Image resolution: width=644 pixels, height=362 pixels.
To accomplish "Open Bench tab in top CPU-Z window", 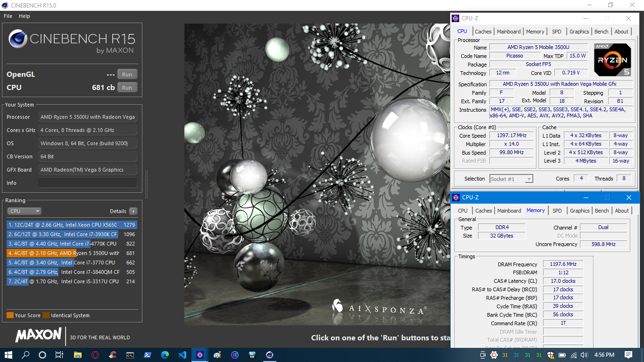I will [x=601, y=32].
